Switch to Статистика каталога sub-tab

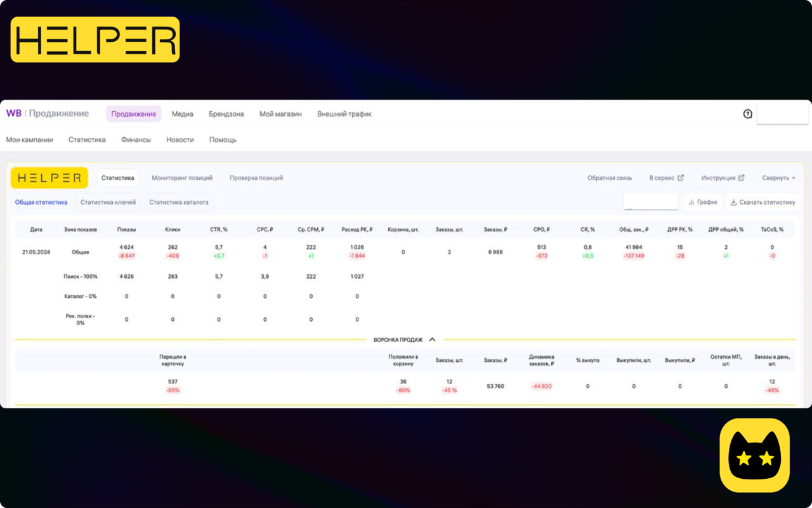pos(179,203)
